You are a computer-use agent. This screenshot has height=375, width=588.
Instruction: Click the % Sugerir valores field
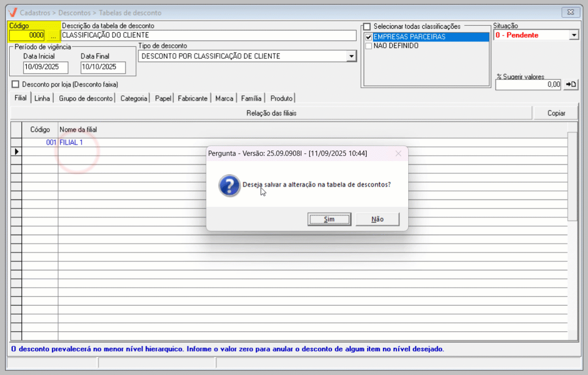(x=528, y=85)
